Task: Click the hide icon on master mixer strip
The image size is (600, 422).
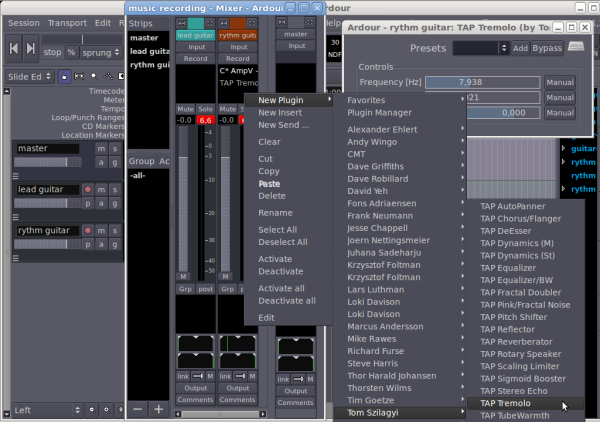Action: click(x=282, y=22)
